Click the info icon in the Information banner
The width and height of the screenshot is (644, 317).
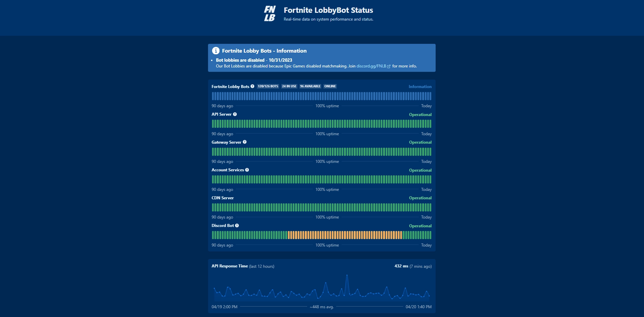click(x=216, y=51)
